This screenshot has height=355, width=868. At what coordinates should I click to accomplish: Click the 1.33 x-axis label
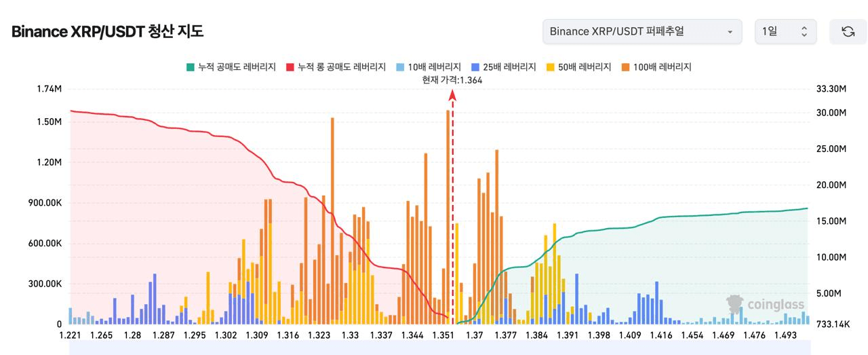coord(350,335)
